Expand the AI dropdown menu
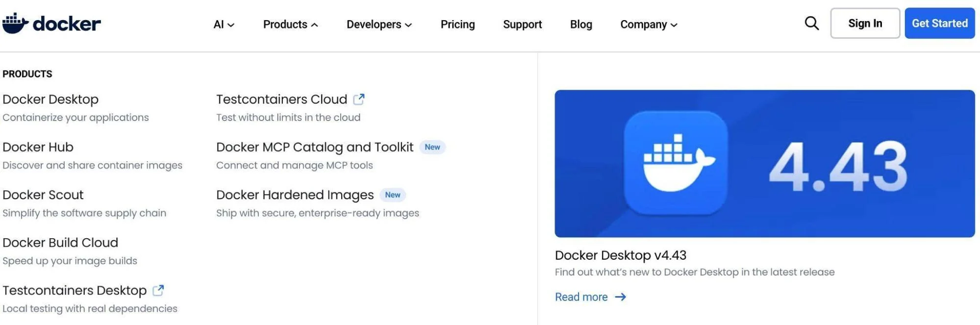The height and width of the screenshot is (325, 980). pyautogui.click(x=224, y=25)
